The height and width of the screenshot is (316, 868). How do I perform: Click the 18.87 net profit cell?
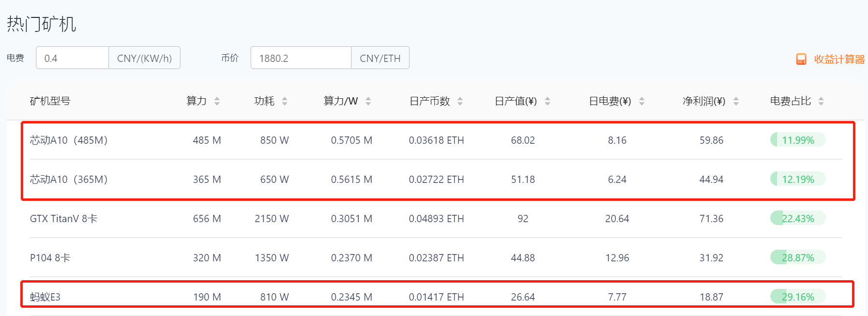point(711,297)
